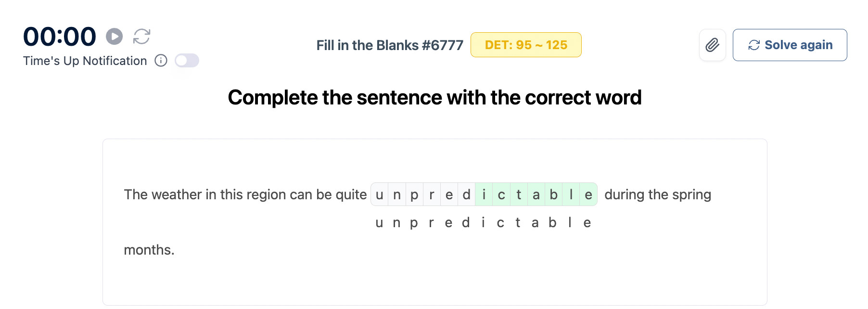The height and width of the screenshot is (309, 868).
Task: Click the green input box with letter a
Action: 536,194
